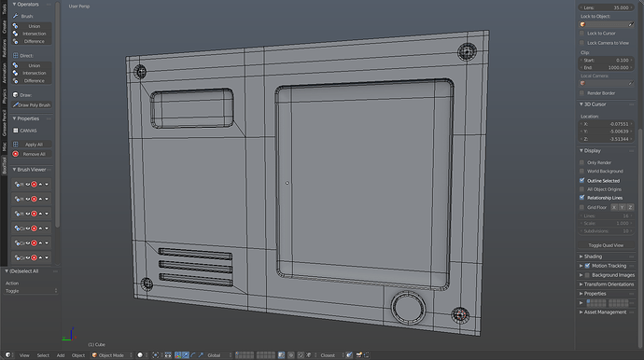Remove the third brush in Brush Viewer
644x360 pixels.
point(35,214)
